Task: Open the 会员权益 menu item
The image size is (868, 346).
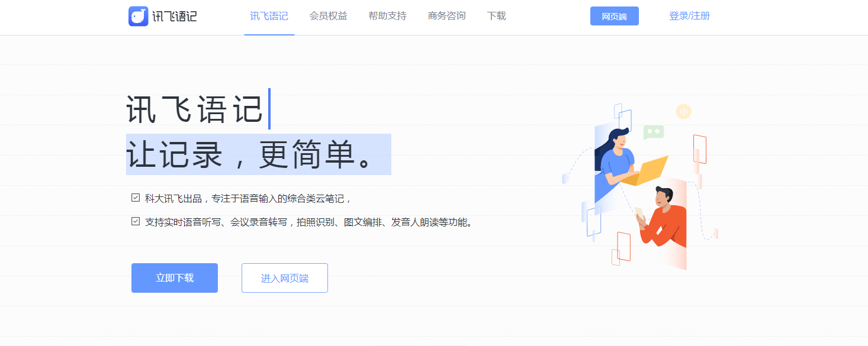Action: tap(327, 16)
